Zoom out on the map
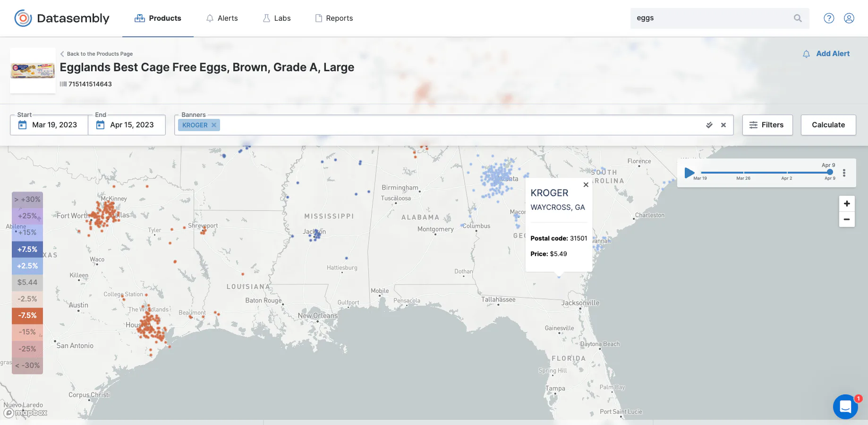The width and height of the screenshot is (868, 425). (847, 219)
